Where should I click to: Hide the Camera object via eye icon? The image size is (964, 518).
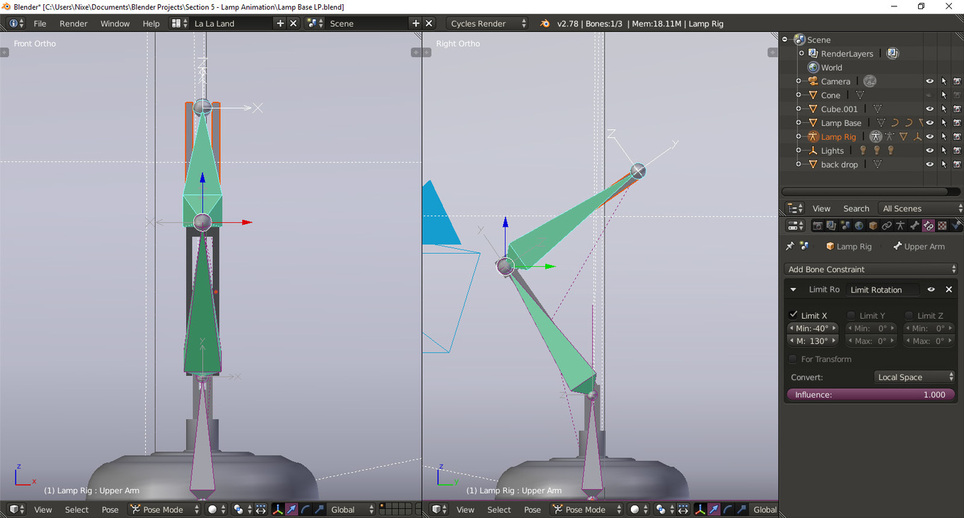pyautogui.click(x=930, y=81)
